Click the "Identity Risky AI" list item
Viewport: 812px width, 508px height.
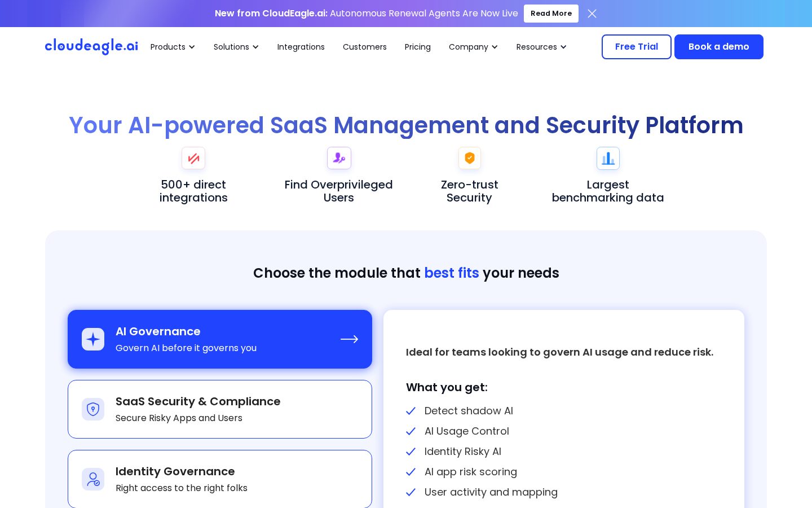[x=463, y=452]
